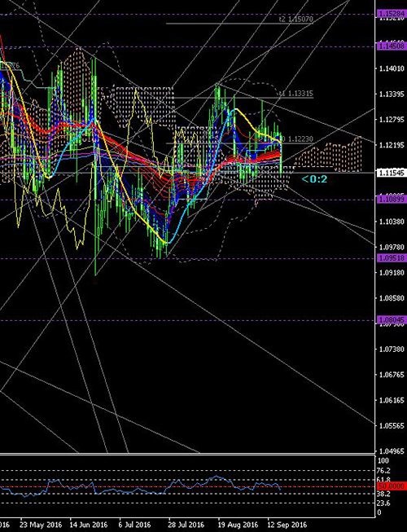Select the 6 Jul 2016 date marker
Screen dimensions: 407x532
tap(134, 525)
